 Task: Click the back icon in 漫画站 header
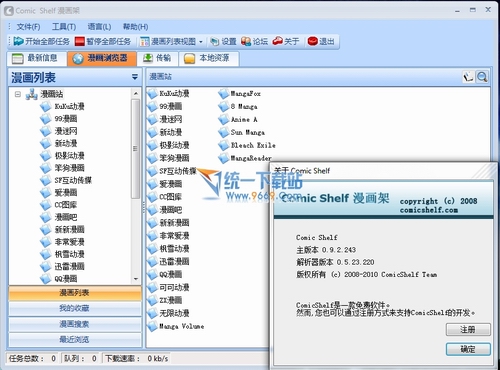click(x=468, y=77)
